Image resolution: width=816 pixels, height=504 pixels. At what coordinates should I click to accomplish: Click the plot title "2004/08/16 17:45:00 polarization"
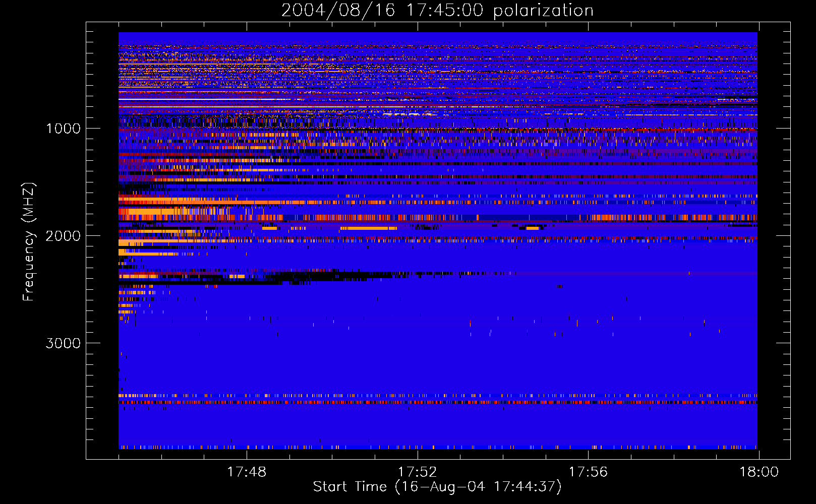click(437, 11)
